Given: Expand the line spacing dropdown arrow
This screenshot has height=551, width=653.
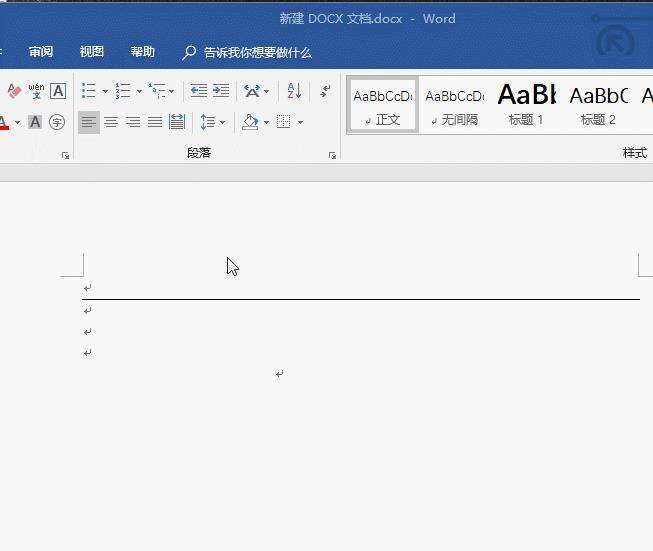Looking at the screenshot, I should (x=222, y=122).
